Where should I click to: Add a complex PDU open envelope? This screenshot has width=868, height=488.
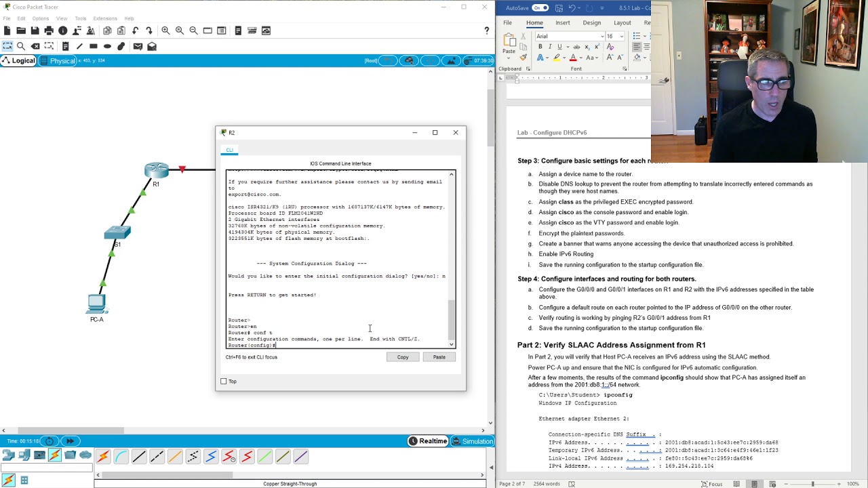[152, 46]
